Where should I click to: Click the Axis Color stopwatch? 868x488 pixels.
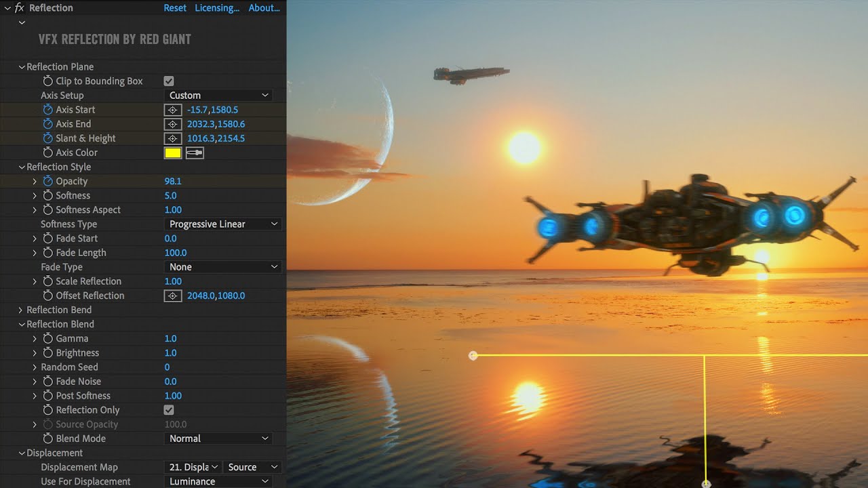(47, 152)
